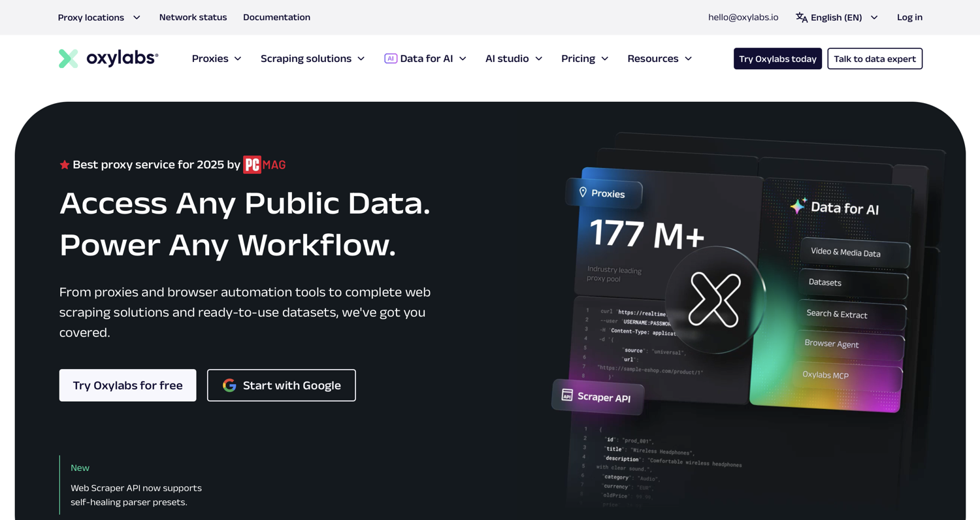980x520 pixels.
Task: Click the Scraper API label card
Action: [x=598, y=397]
